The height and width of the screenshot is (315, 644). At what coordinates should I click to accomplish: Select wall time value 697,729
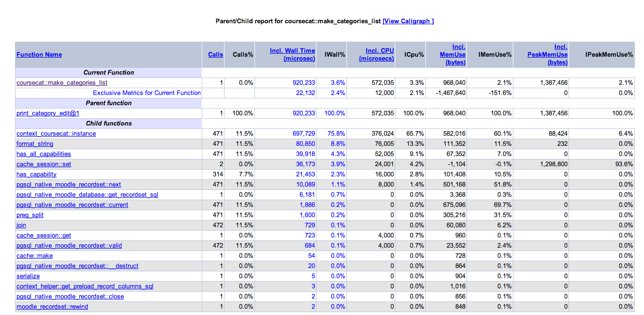pyautogui.click(x=303, y=134)
